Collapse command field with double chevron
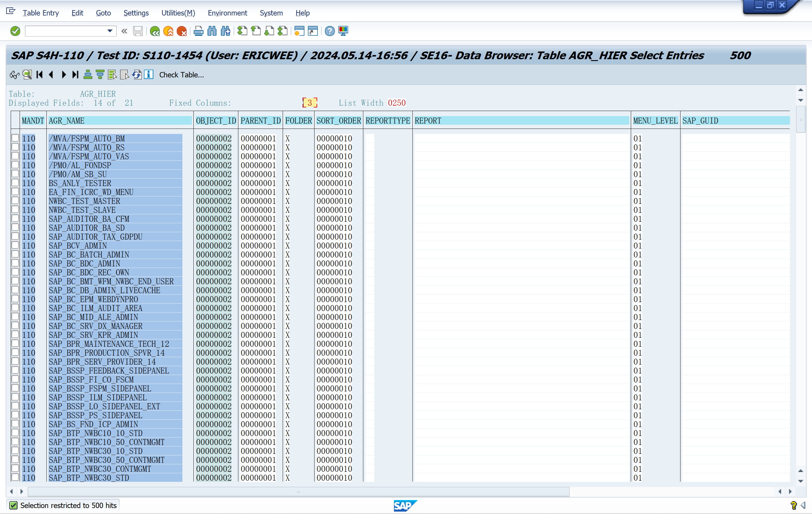The height and width of the screenshot is (514, 812). click(x=124, y=31)
